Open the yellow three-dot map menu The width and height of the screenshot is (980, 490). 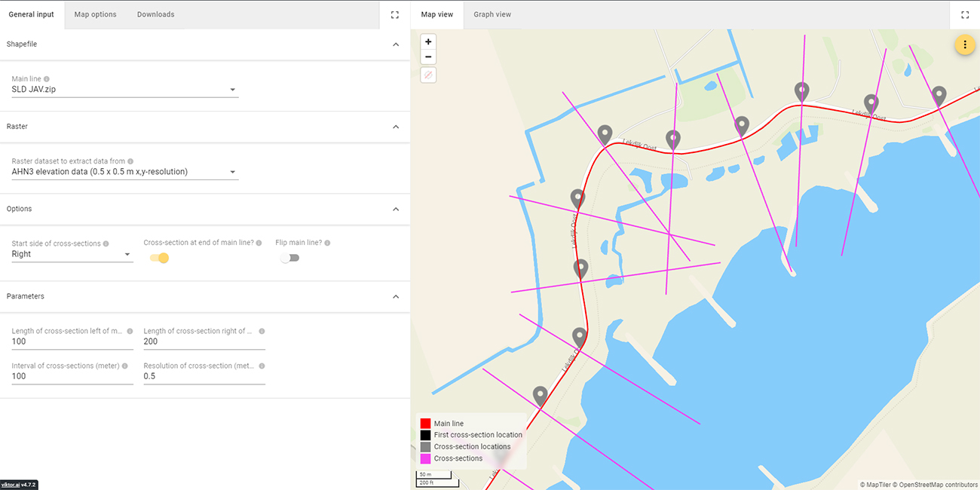pyautogui.click(x=965, y=44)
